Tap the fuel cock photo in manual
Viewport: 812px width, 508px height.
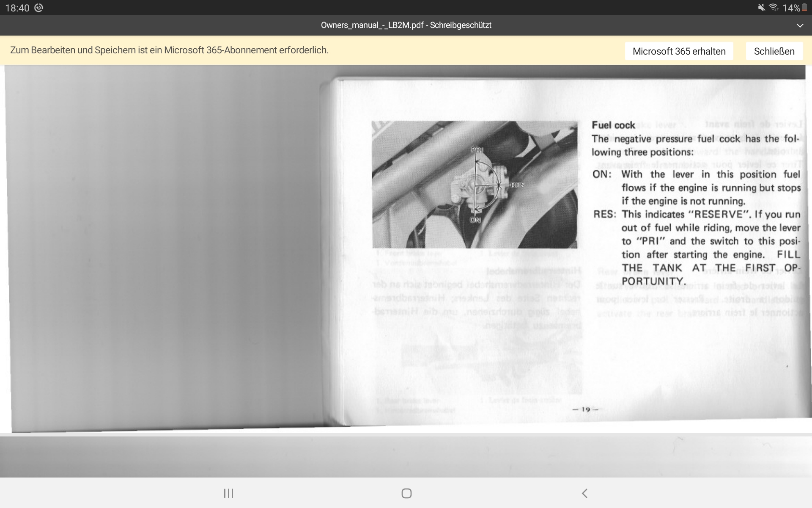pos(475,185)
